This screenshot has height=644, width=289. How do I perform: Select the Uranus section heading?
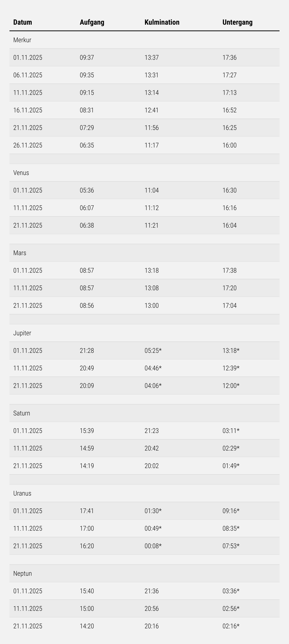[22, 493]
